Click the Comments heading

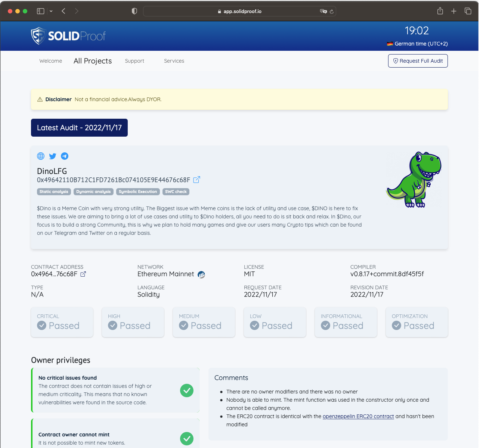click(231, 378)
